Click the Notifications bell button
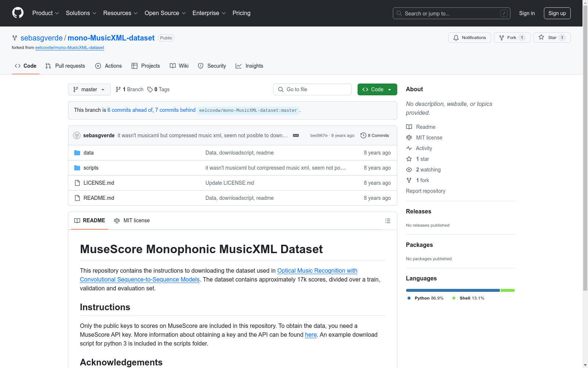Image resolution: width=588 pixels, height=368 pixels. click(470, 38)
